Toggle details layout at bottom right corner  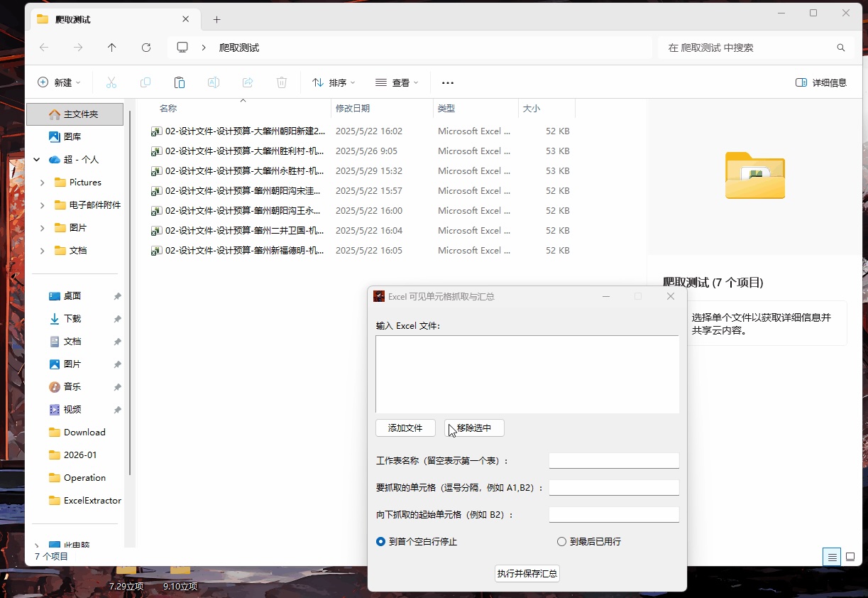[x=831, y=557]
